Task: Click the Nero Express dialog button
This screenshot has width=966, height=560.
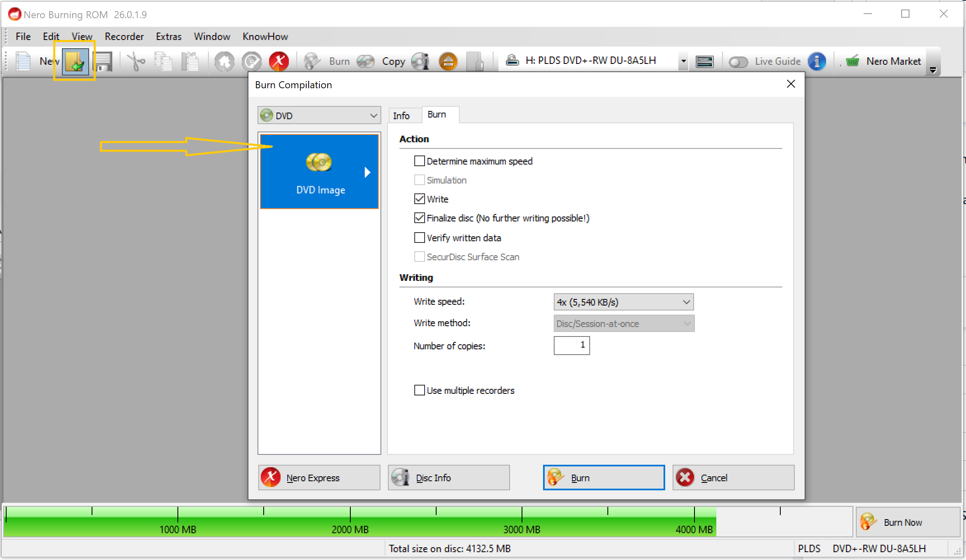Action: (319, 478)
